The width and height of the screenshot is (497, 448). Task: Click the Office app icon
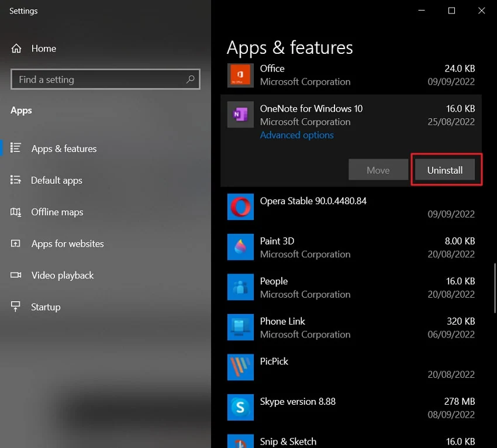[x=240, y=75]
